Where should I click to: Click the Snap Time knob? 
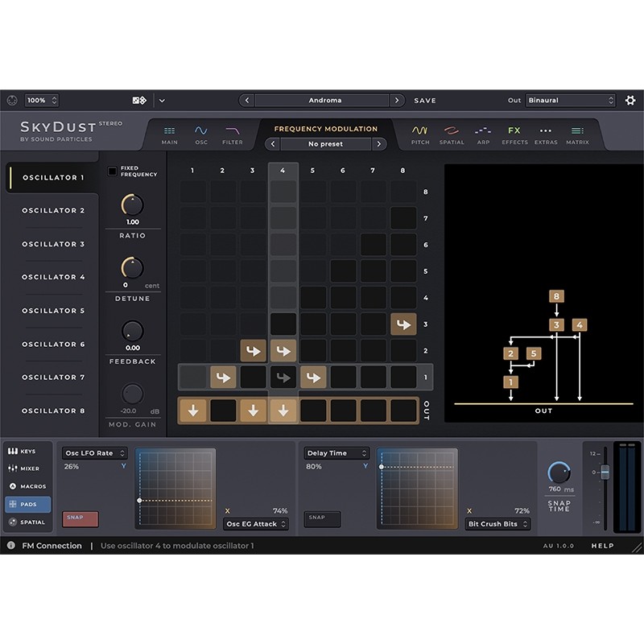pyautogui.click(x=559, y=473)
